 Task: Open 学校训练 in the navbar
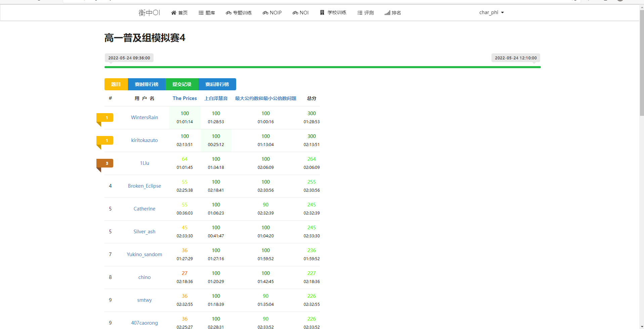point(333,13)
